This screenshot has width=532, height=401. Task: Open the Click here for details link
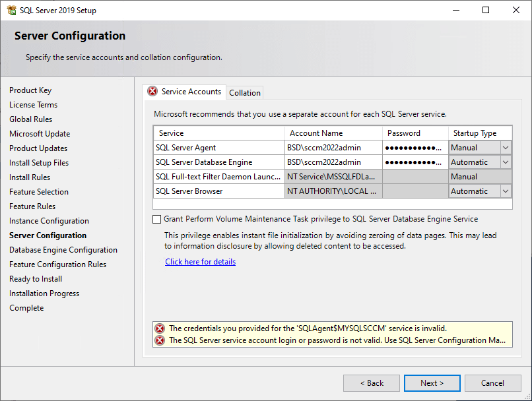pyautogui.click(x=200, y=262)
